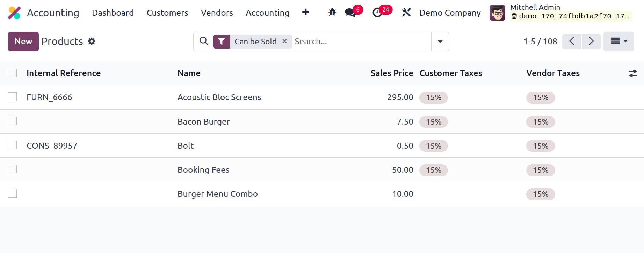This screenshot has width=644, height=253.
Task: Open the Vendors menu
Action: point(217,13)
